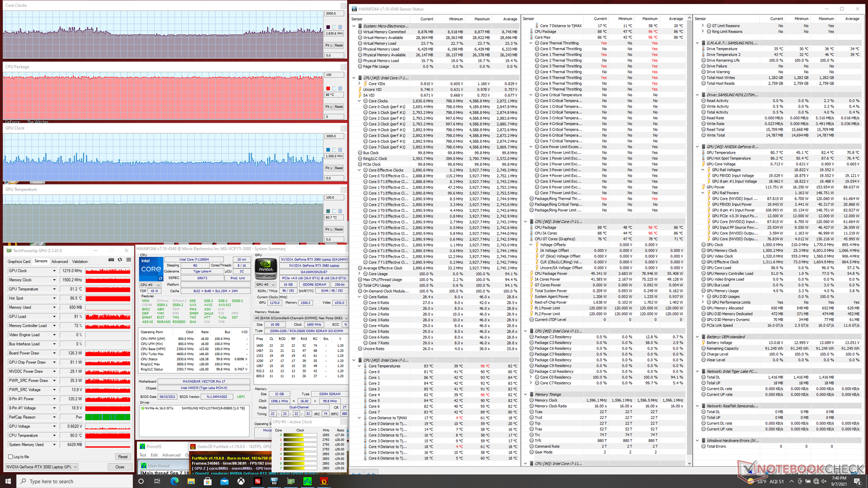Select the GPU Hot Spot Temperature sensor row
868x488 pixels.
778,158
